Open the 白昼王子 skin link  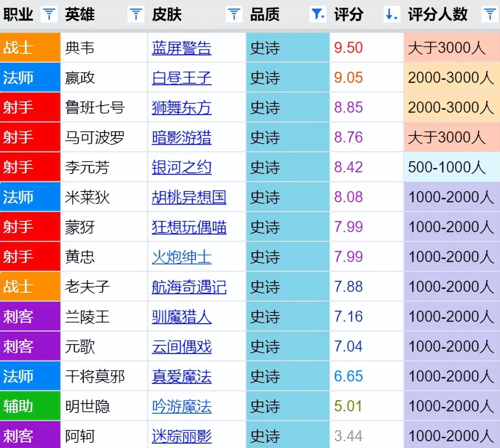tap(182, 78)
